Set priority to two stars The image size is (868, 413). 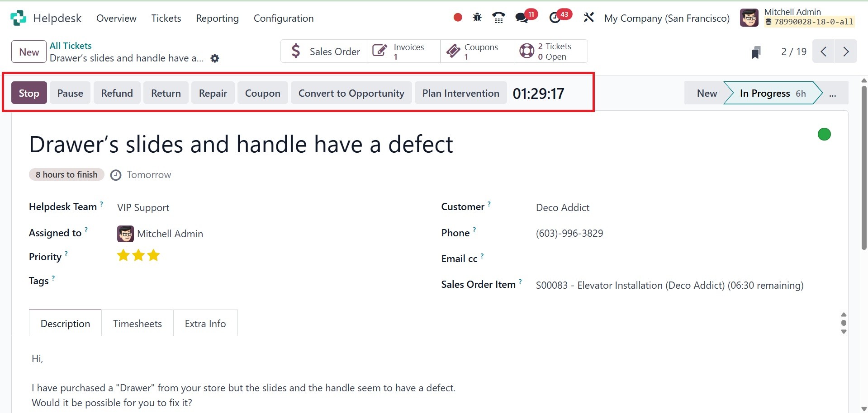[x=138, y=255]
